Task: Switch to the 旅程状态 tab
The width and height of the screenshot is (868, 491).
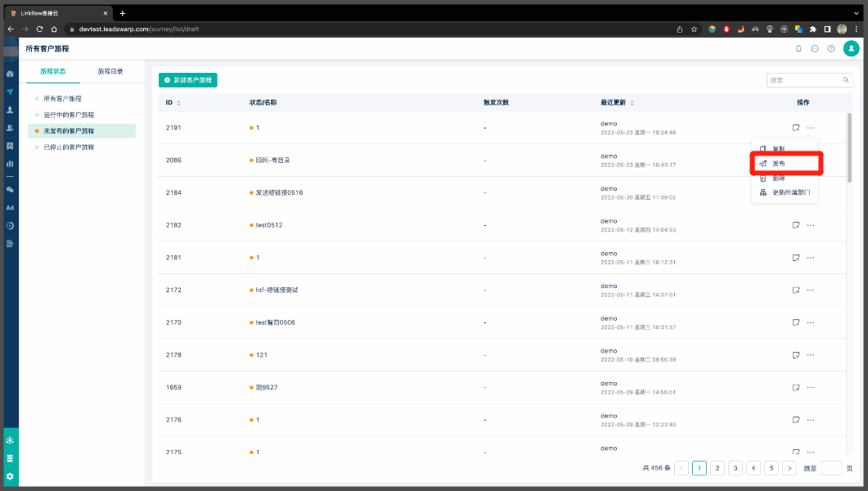Action: [x=53, y=71]
